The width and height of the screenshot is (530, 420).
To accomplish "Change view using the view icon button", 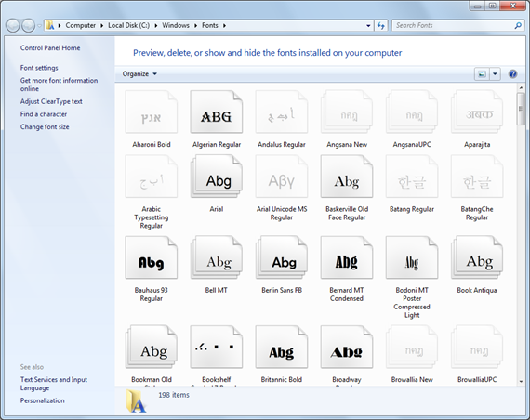I will [x=482, y=73].
